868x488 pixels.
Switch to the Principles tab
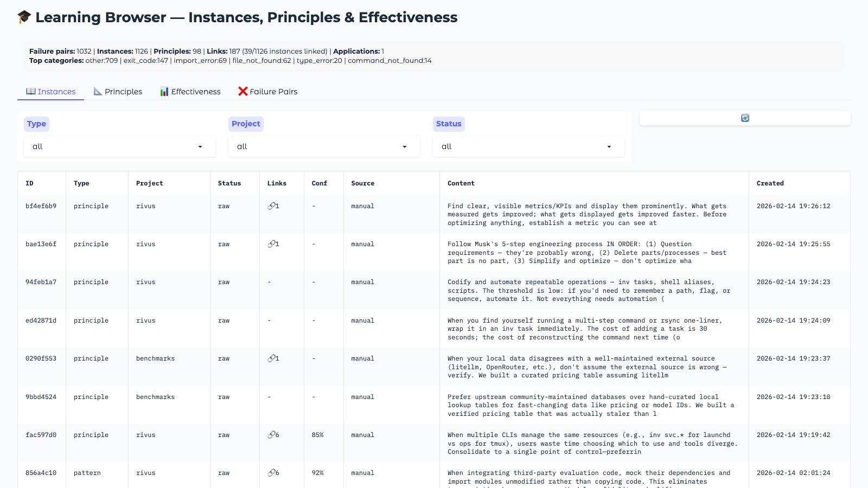118,92
